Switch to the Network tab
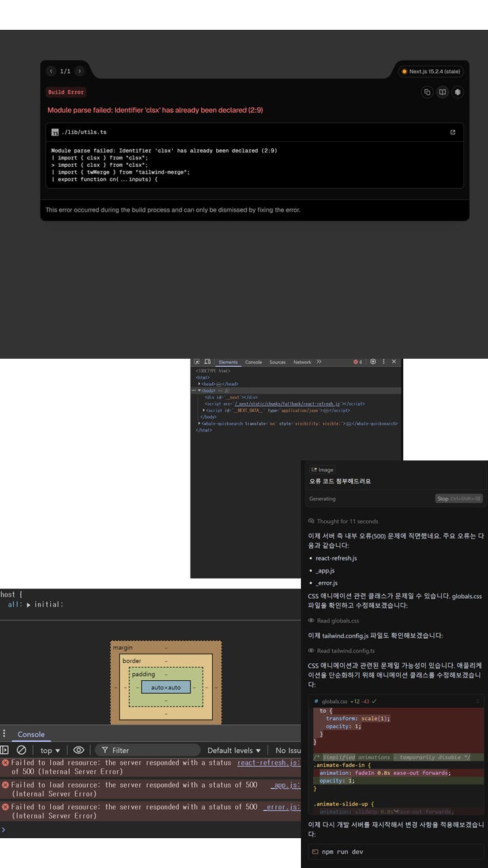This screenshot has height=868, width=488. pyautogui.click(x=302, y=362)
